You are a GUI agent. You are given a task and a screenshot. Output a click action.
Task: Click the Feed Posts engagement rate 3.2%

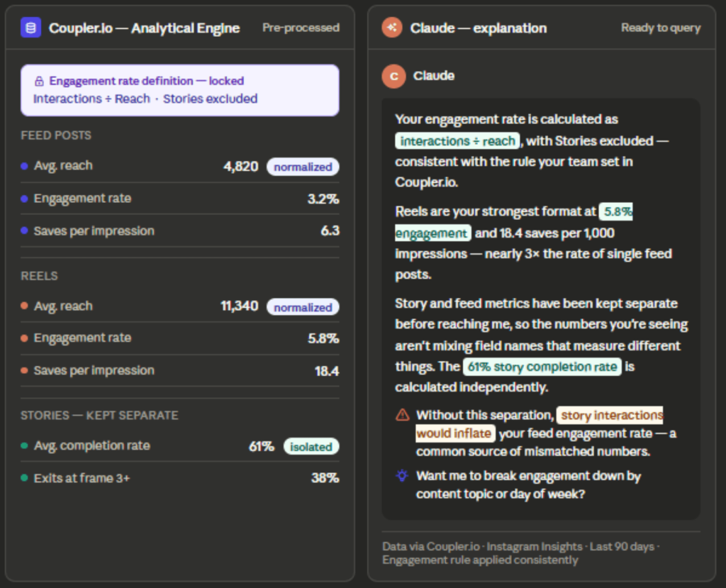pyautogui.click(x=323, y=199)
